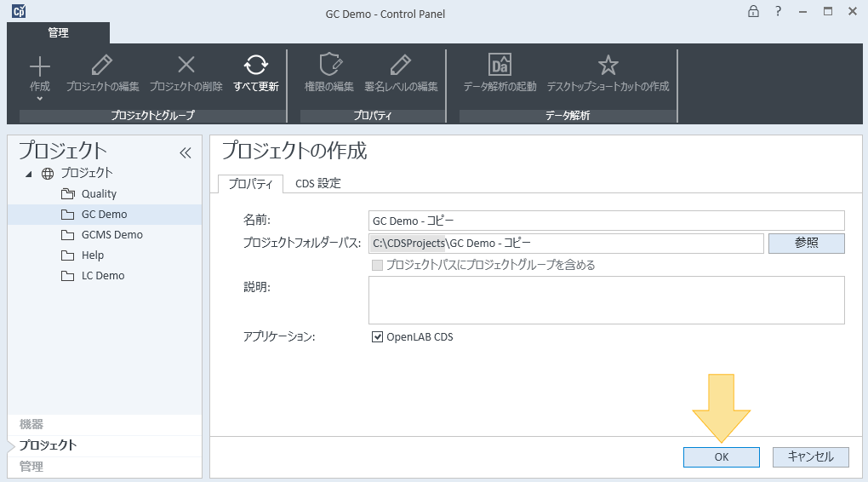The width and height of the screenshot is (868, 482).
Task: Minimize the Control Panel window
Action: pyautogui.click(x=802, y=12)
